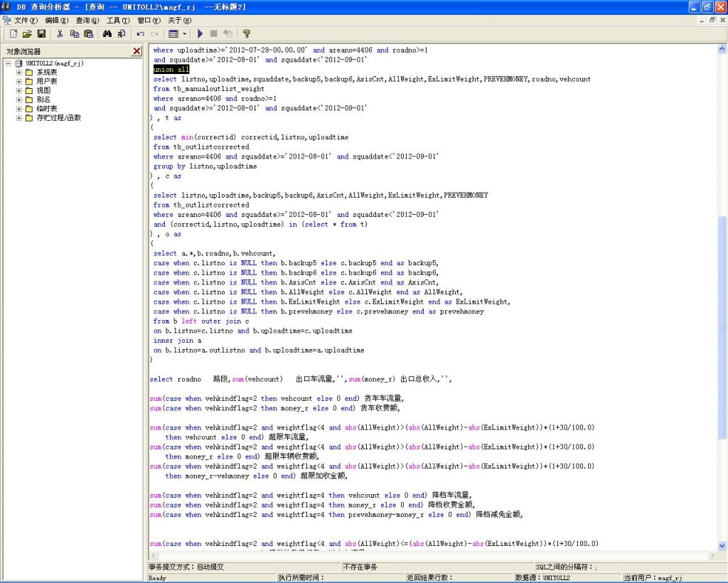Open the result grid mode dropdown arrow
Screen dimensions: 728x583
pyautogui.click(x=185, y=33)
